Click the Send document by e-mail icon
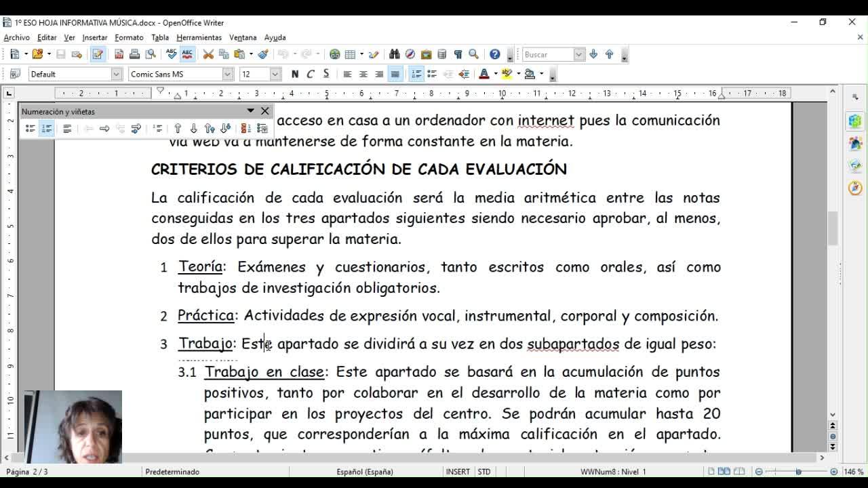This screenshot has height=488, width=868. (77, 54)
